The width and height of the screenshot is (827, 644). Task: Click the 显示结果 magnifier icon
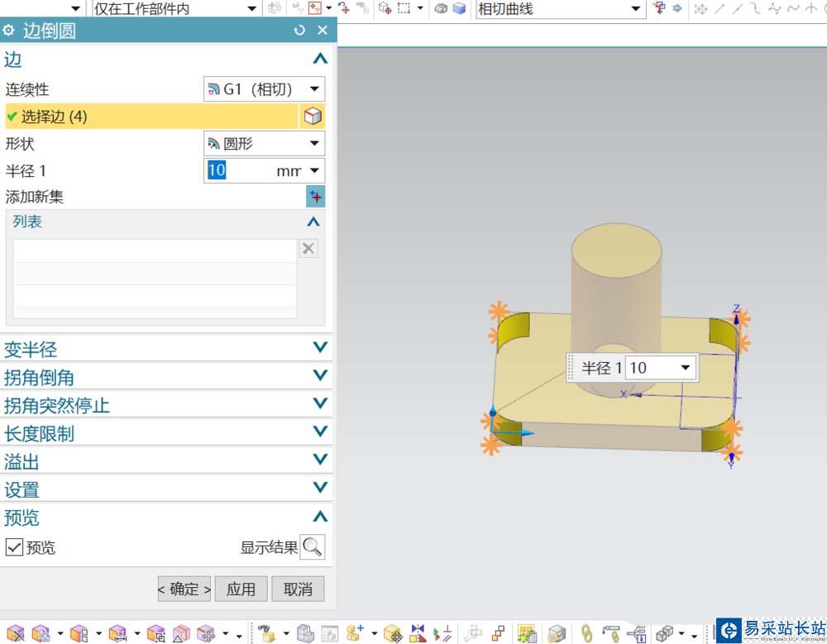[313, 547]
